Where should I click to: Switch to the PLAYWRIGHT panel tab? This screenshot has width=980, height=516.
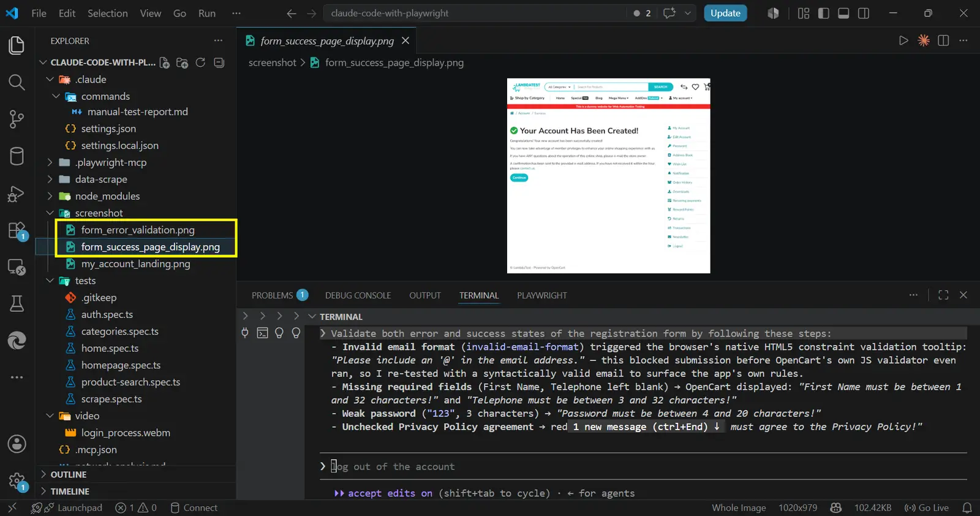point(542,295)
